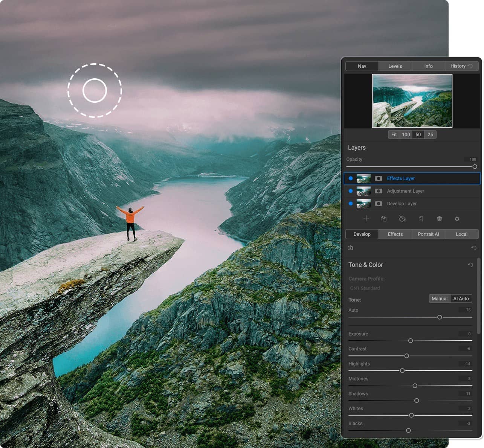The width and height of the screenshot is (484, 448).
Task: Open the Nav tab
Action: click(362, 66)
